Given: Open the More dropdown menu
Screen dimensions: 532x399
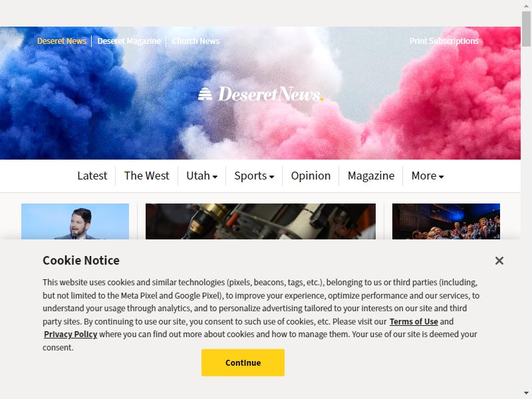Looking at the screenshot, I should [428, 176].
